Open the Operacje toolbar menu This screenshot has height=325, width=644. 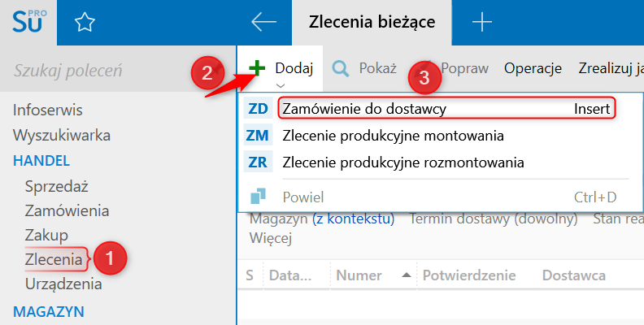(x=533, y=68)
